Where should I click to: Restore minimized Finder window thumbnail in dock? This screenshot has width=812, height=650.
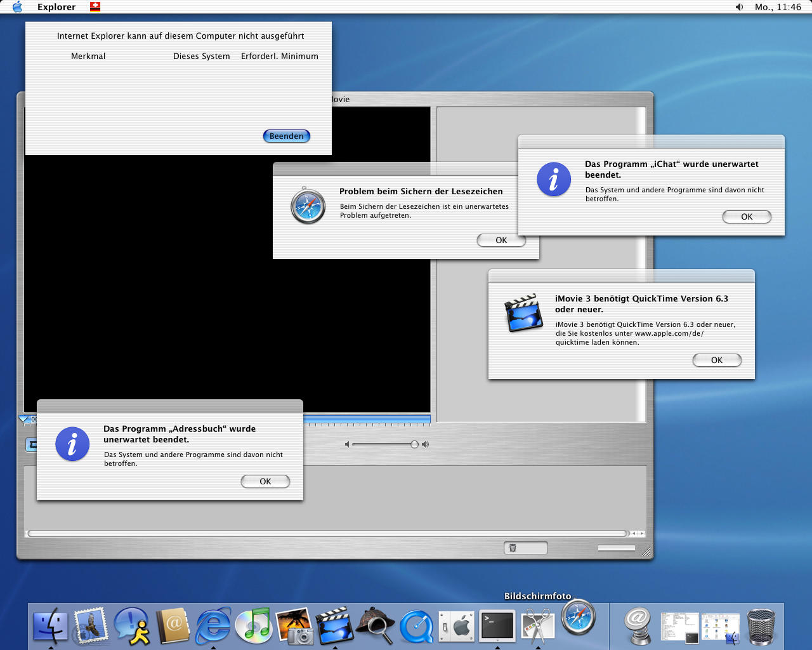(720, 627)
